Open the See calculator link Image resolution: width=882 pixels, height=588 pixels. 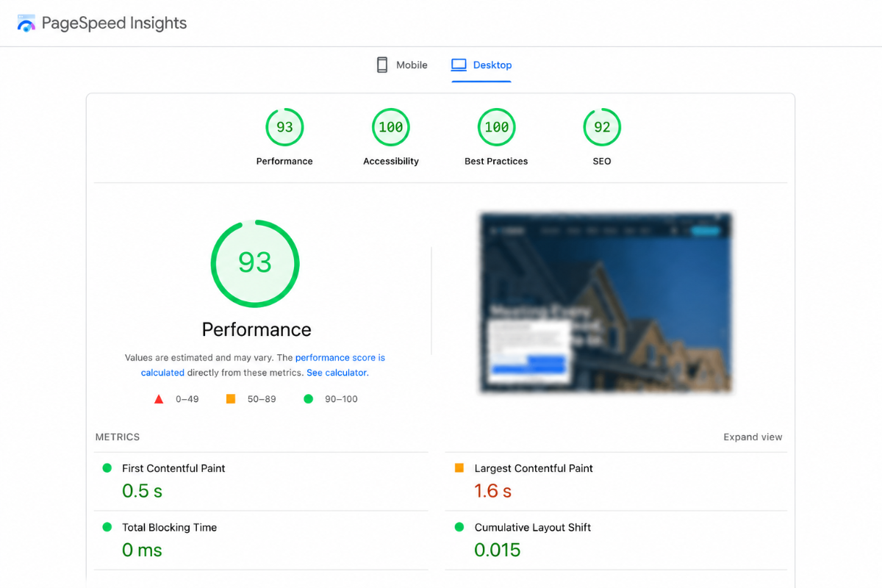point(337,373)
